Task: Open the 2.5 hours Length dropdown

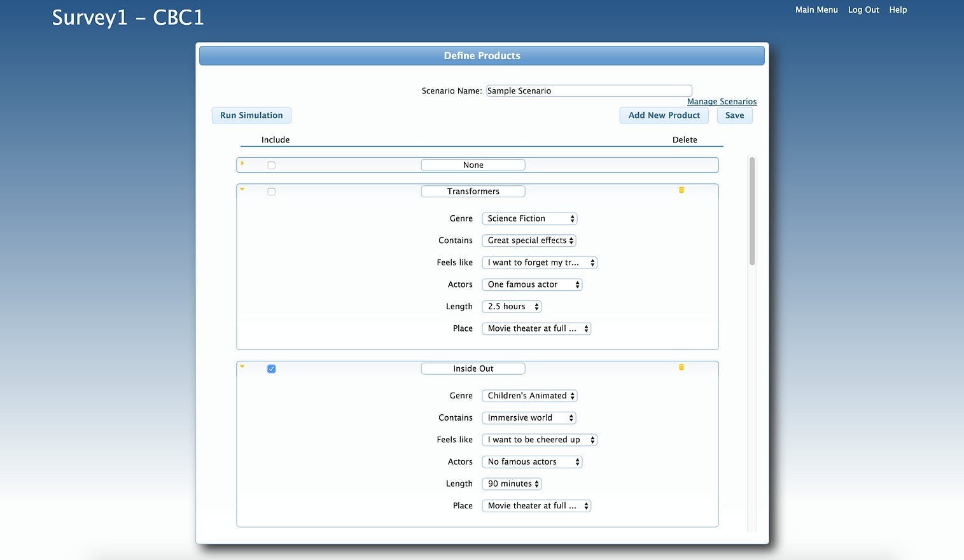Action: (512, 307)
